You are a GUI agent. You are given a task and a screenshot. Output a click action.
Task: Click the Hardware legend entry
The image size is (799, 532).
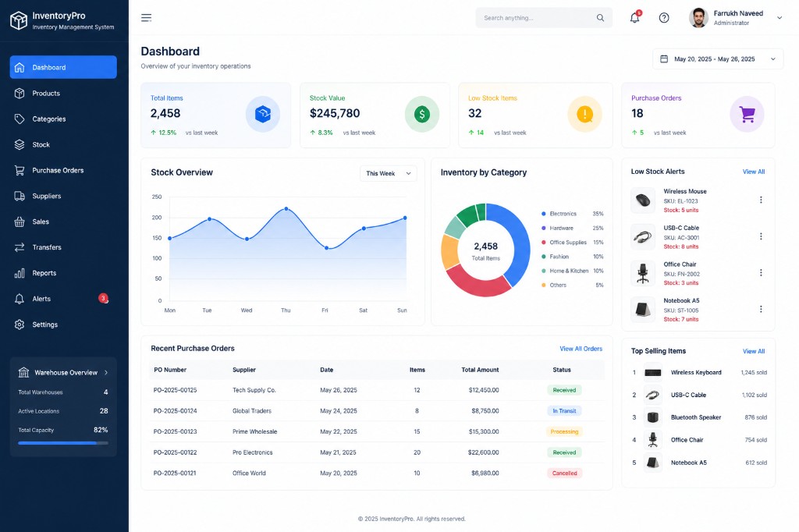tap(572, 229)
